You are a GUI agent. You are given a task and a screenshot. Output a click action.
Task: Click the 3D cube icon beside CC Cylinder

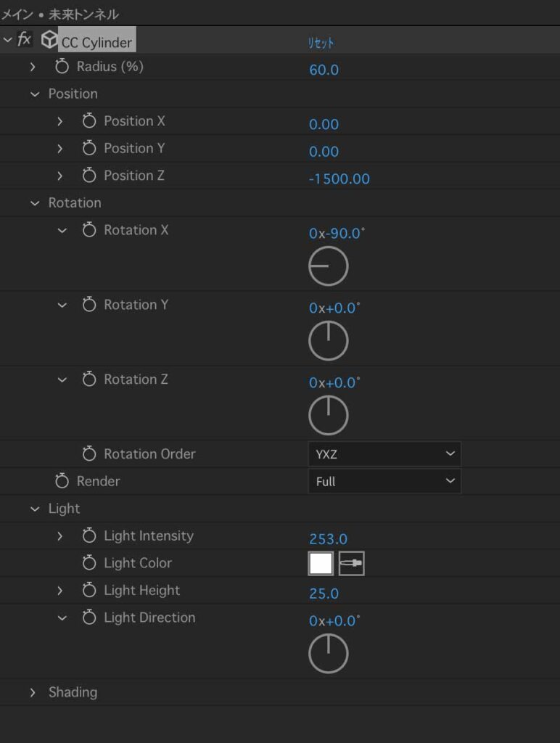pos(49,39)
